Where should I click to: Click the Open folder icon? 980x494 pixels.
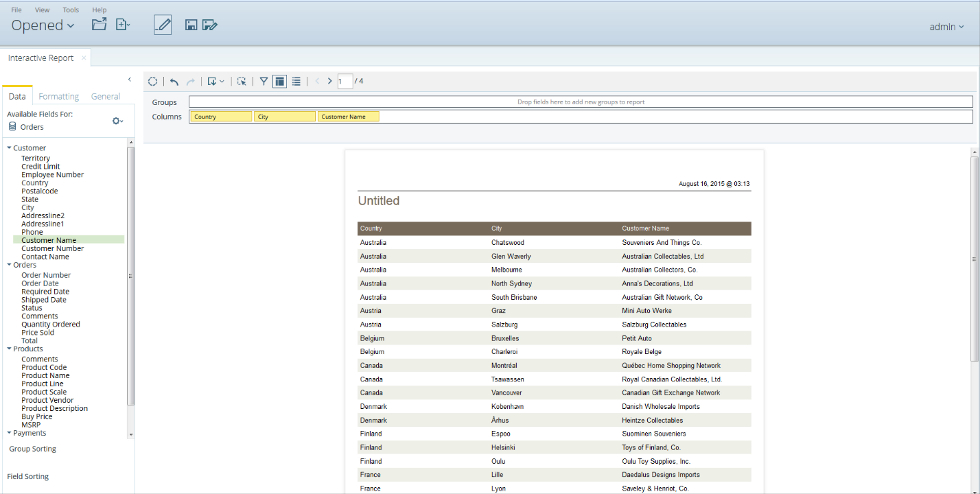tap(100, 25)
